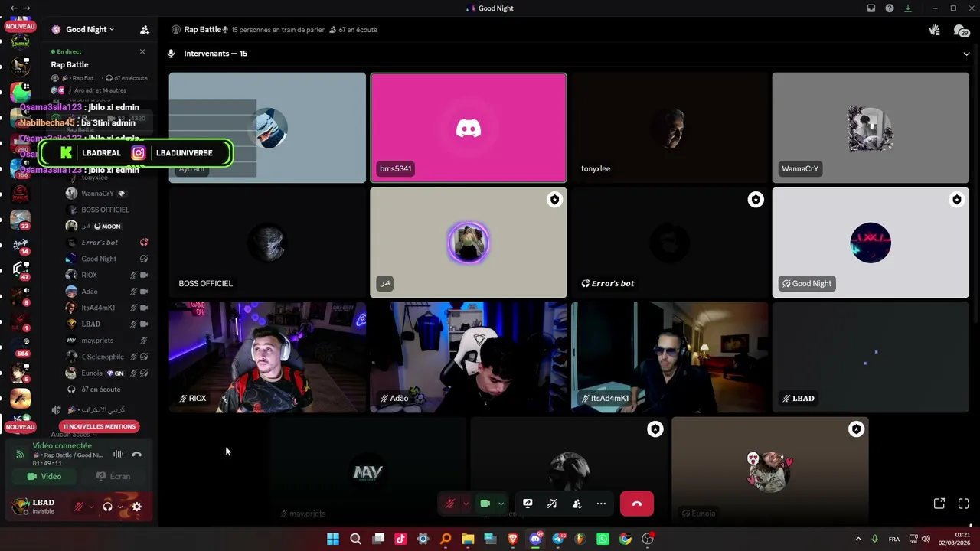Unmute microphone in the bottom call bar
980x551 pixels.
click(x=450, y=504)
